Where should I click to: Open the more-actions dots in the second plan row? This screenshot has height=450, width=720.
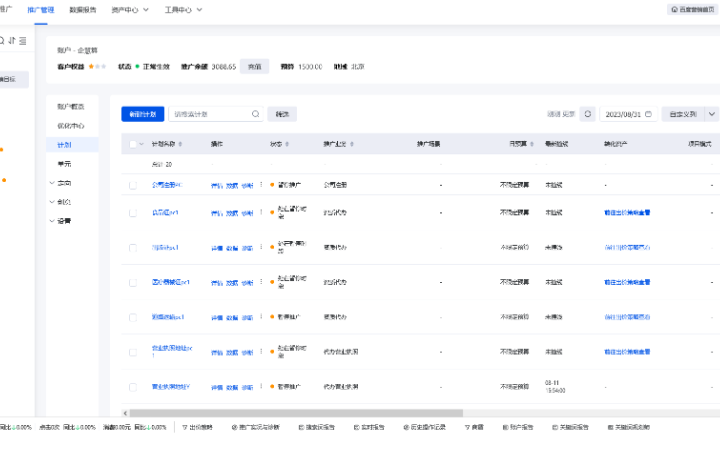261,212
